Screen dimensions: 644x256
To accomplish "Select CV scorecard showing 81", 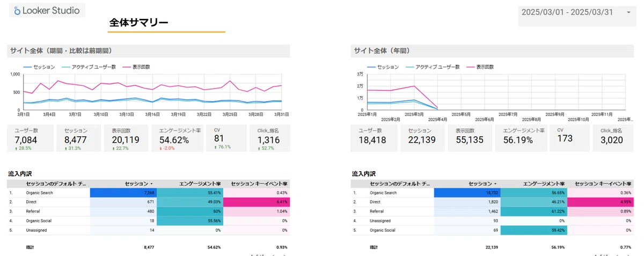I will (226, 138).
